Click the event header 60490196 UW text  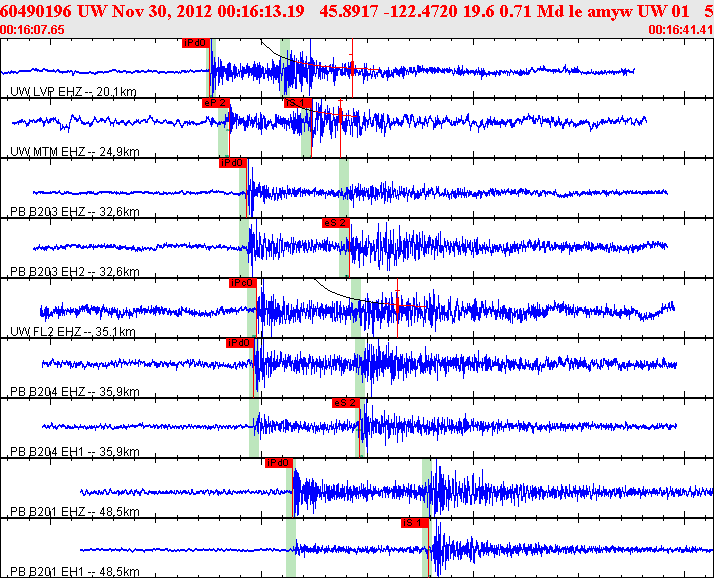(x=54, y=11)
